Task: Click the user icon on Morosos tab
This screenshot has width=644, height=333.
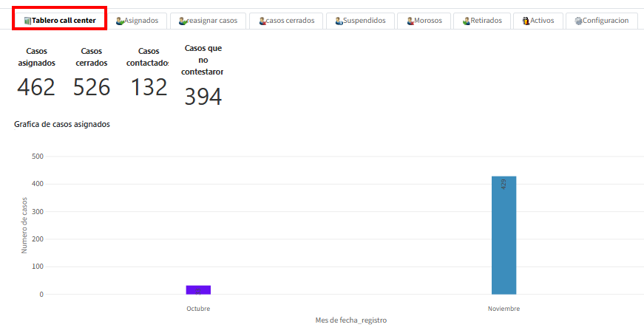Action: (x=410, y=21)
